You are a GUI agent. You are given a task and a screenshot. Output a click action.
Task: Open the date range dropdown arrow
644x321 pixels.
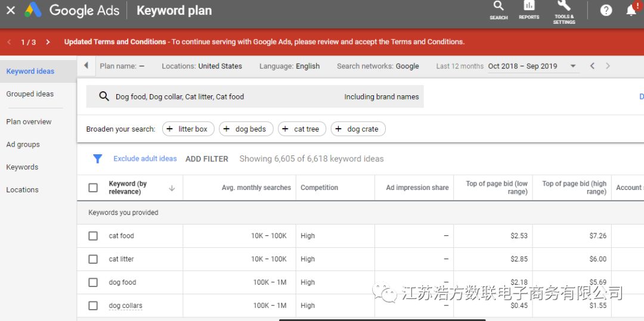[573, 66]
